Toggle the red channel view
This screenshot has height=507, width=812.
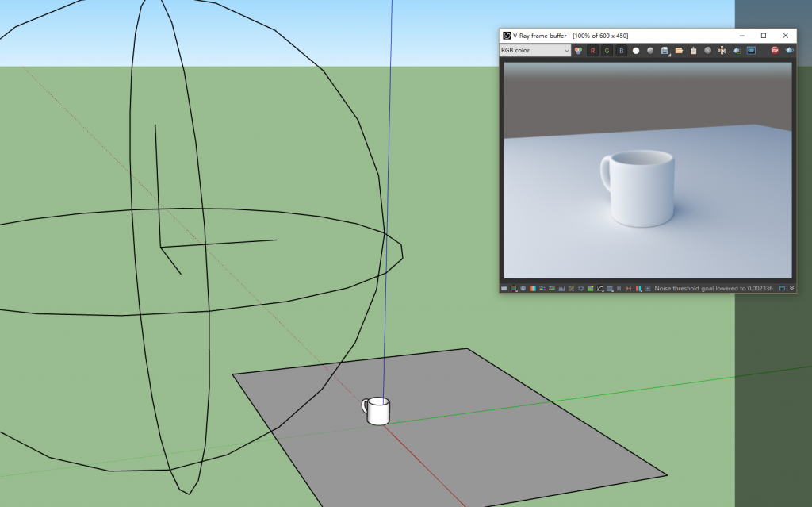[592, 50]
